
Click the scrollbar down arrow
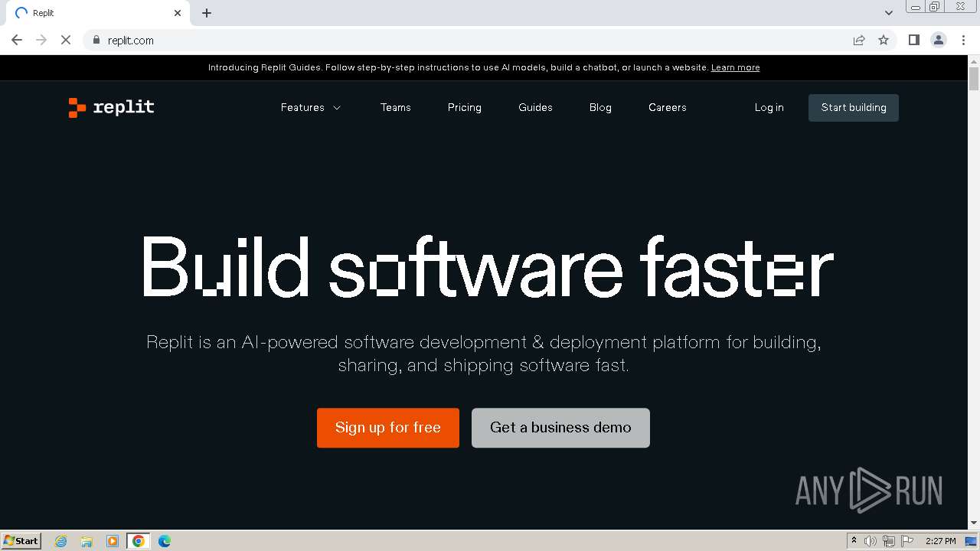point(974,523)
